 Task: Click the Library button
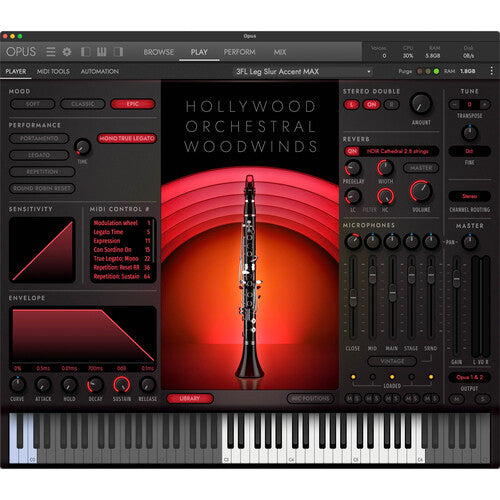(x=190, y=398)
